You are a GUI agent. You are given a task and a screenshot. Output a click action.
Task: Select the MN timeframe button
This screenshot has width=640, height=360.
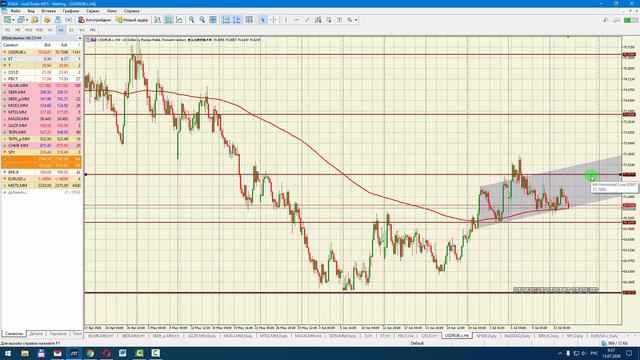[x=93, y=30]
